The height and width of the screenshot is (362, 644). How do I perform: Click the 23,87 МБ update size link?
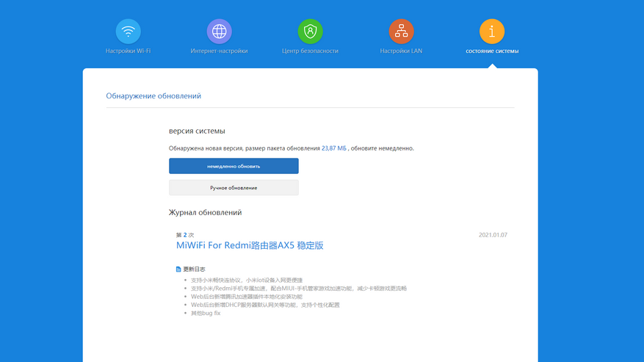point(334,148)
